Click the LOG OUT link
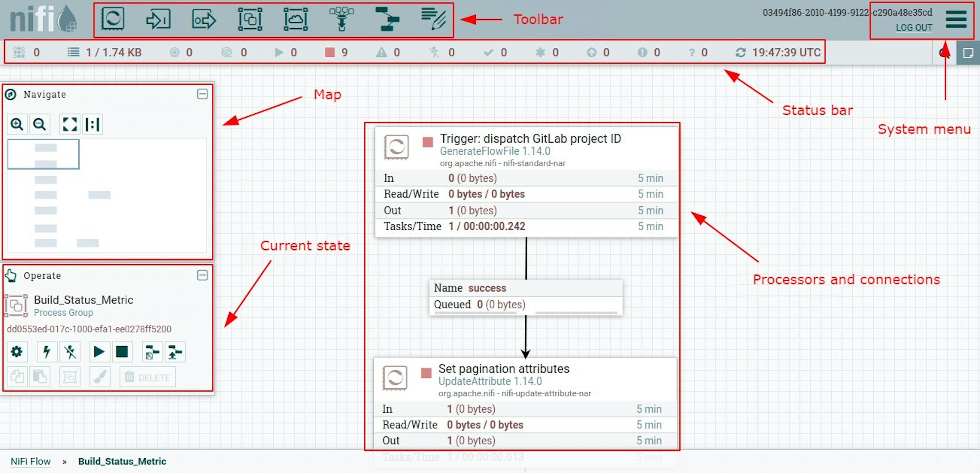Screen dimensions: 980x473 (914, 28)
